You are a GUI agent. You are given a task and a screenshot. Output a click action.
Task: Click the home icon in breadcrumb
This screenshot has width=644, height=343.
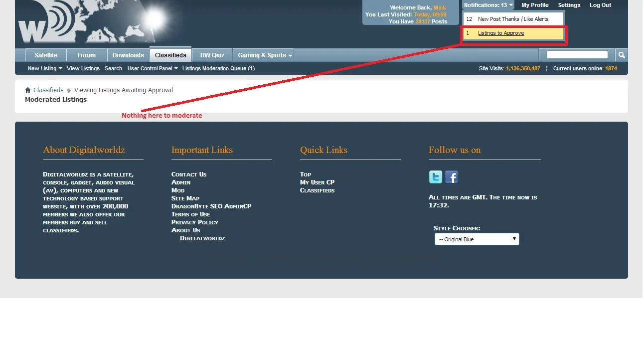pos(28,90)
